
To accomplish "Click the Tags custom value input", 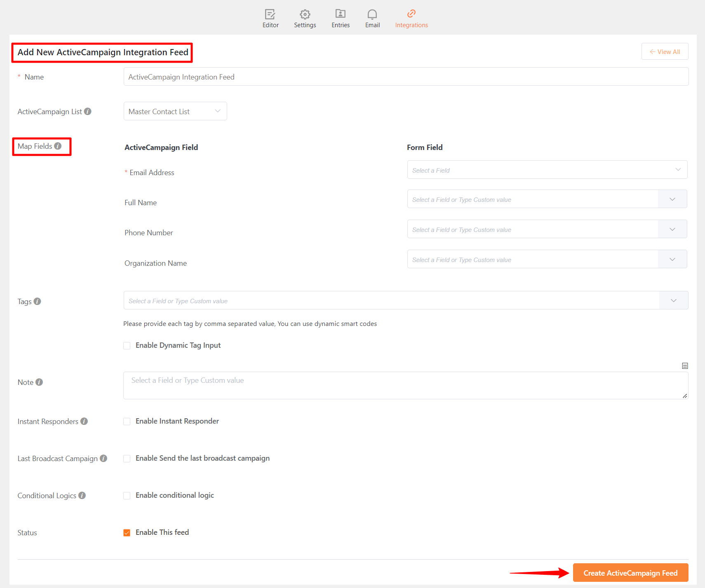I will [391, 300].
